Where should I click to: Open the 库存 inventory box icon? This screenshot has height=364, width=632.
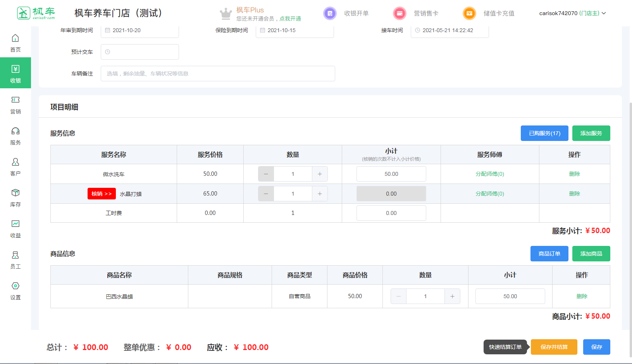(x=15, y=193)
